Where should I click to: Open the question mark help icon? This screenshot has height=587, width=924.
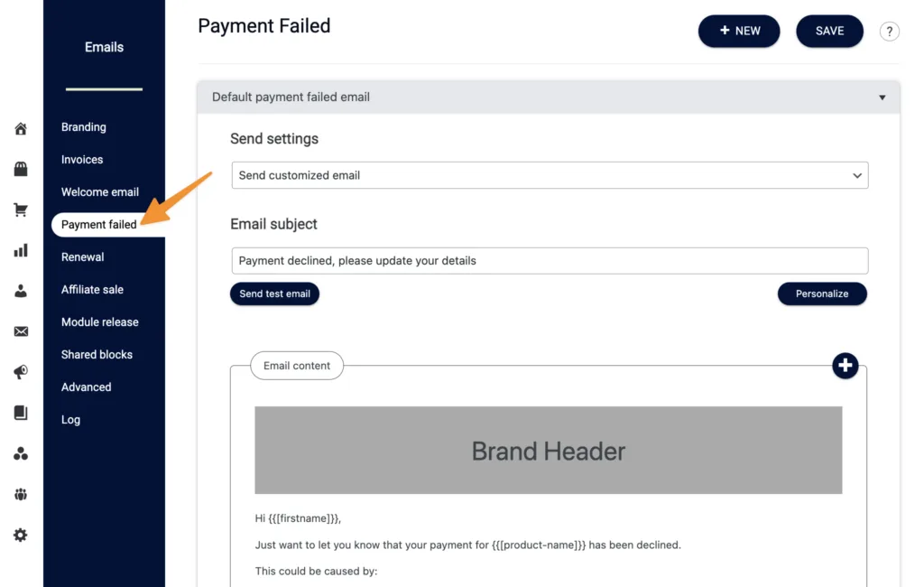[889, 32]
